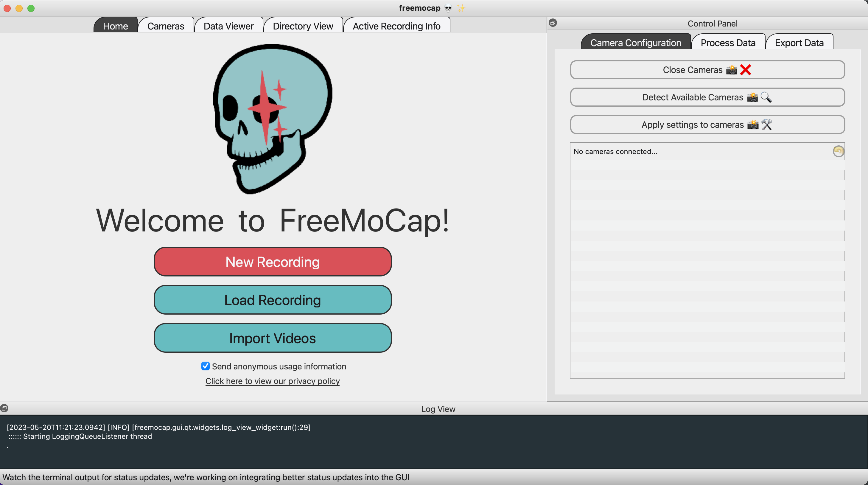Switch to the Process Data tab

click(728, 43)
